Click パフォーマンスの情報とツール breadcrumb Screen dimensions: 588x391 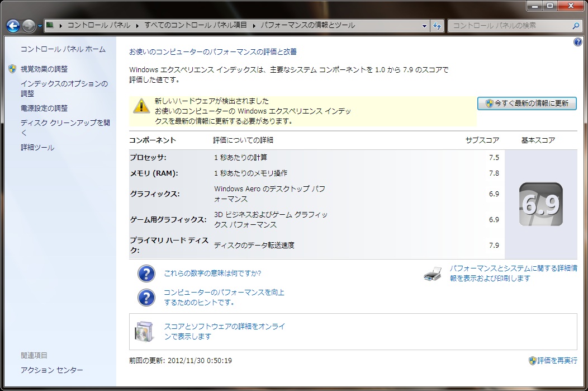(308, 25)
